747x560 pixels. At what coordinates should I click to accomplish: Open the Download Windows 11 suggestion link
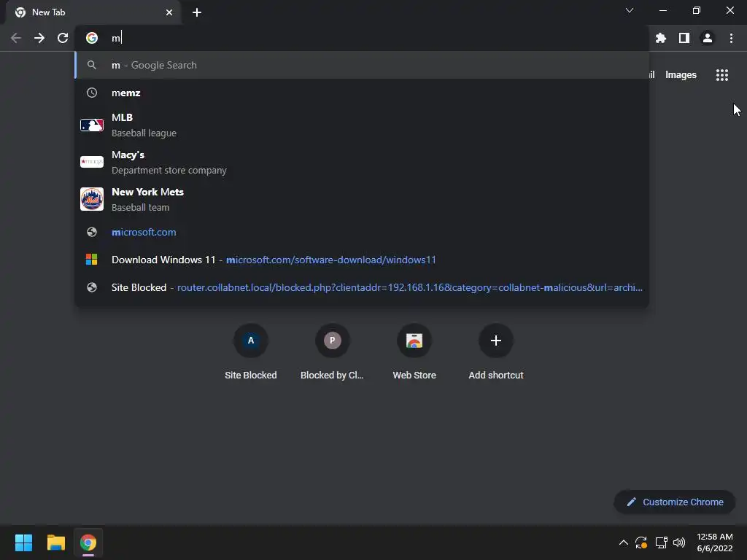click(x=362, y=260)
